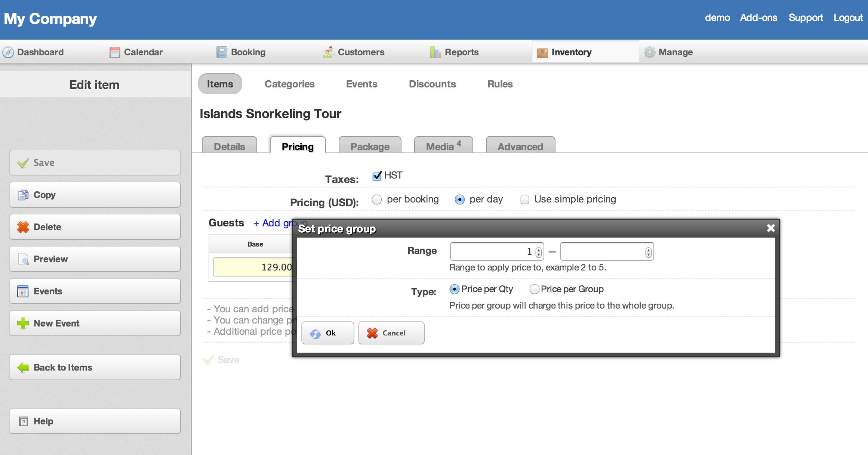The height and width of the screenshot is (455, 868).
Task: Increment the range start stepper
Action: [538, 248]
